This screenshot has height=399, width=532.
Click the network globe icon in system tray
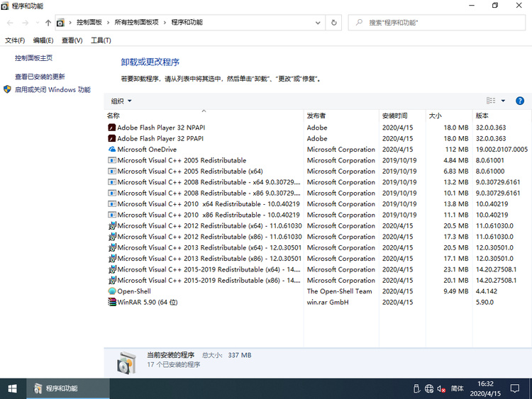coord(429,388)
